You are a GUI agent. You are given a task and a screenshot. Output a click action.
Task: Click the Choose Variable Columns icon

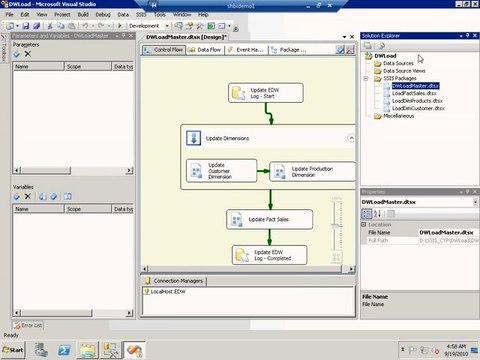[x=68, y=196]
